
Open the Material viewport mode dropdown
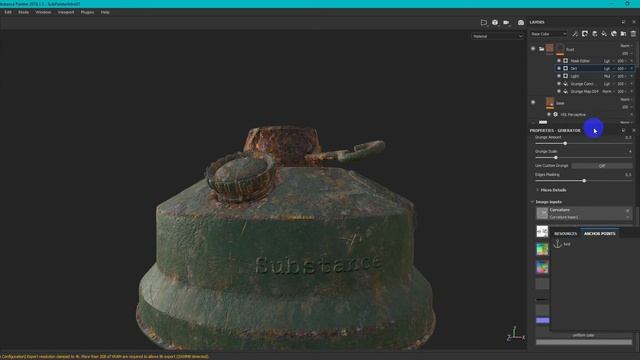tap(497, 36)
